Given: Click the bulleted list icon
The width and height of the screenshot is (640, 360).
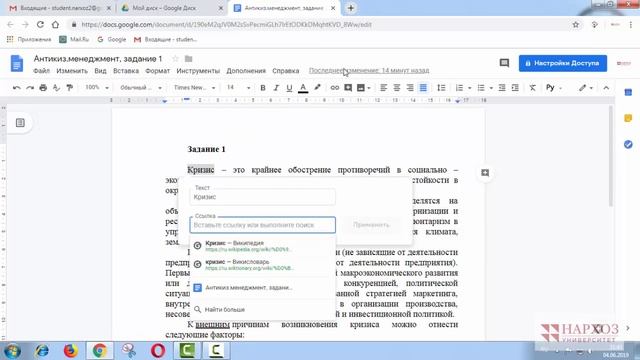Looking at the screenshot, I should 481,88.
